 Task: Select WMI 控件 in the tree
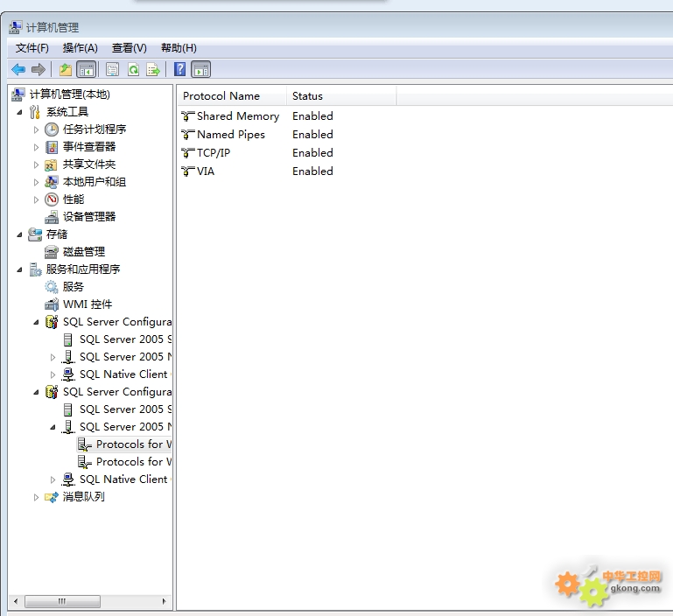tap(88, 304)
